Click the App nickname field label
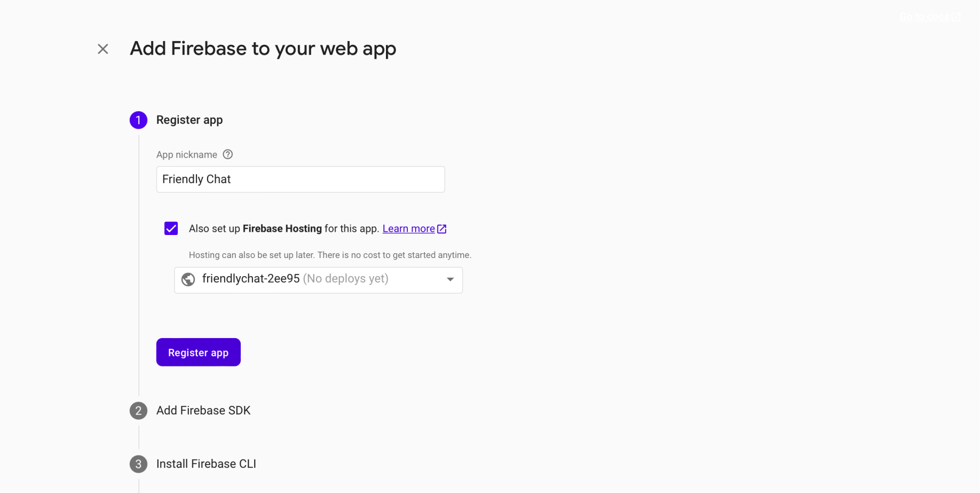 tap(187, 155)
